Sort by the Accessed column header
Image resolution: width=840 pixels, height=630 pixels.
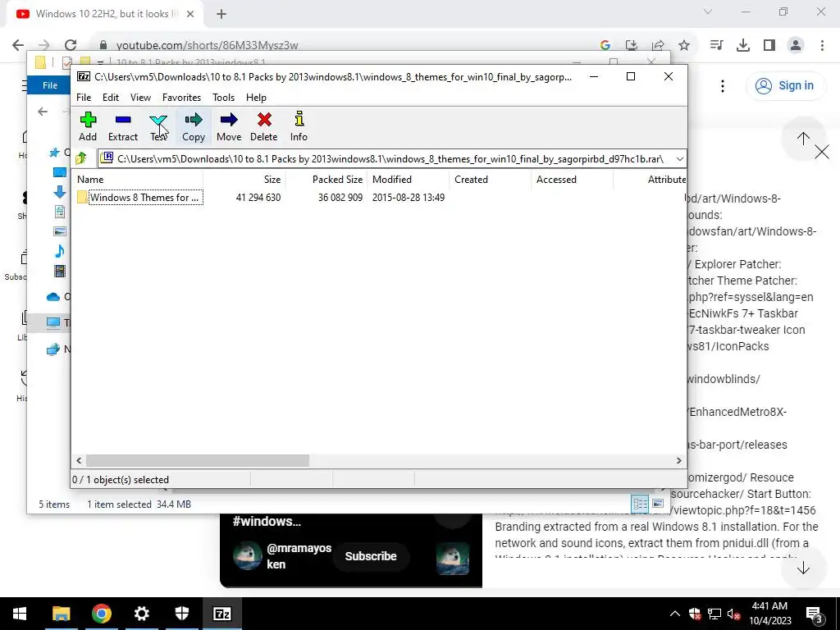click(572, 180)
